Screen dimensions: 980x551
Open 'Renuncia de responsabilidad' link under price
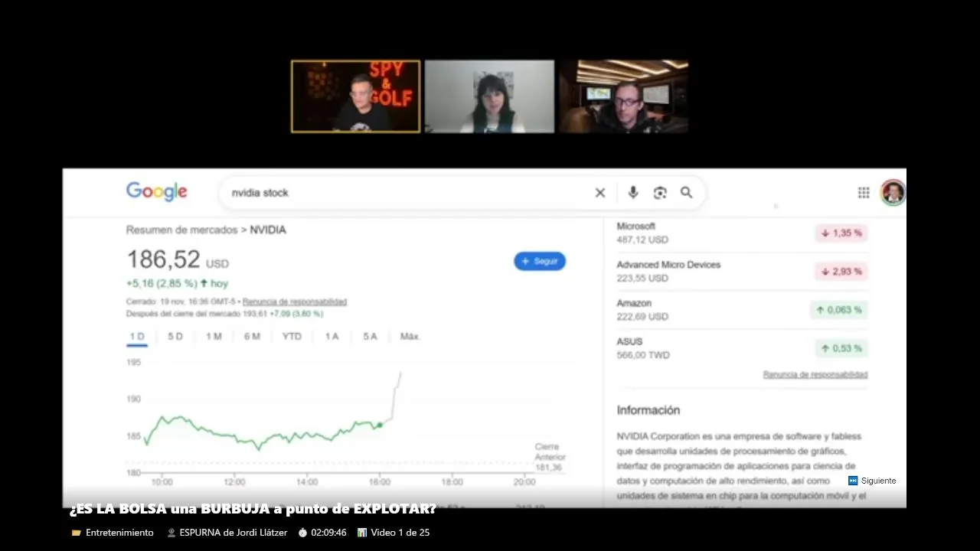[295, 302]
